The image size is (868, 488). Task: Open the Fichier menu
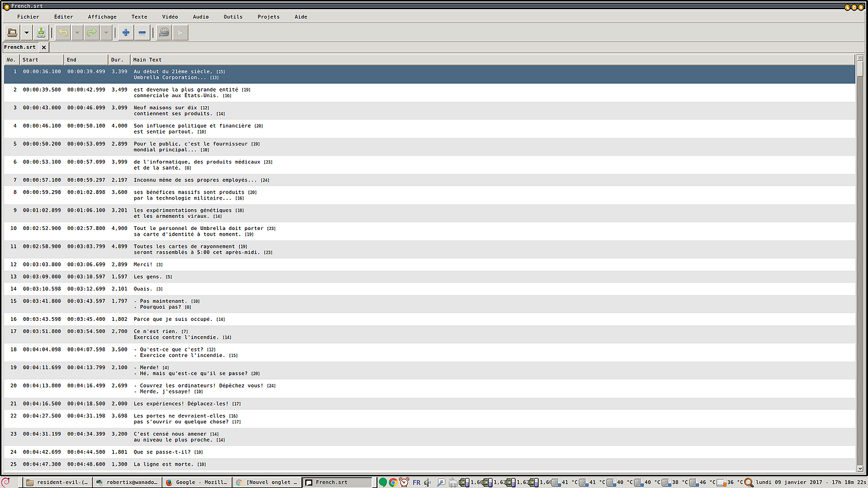click(28, 17)
